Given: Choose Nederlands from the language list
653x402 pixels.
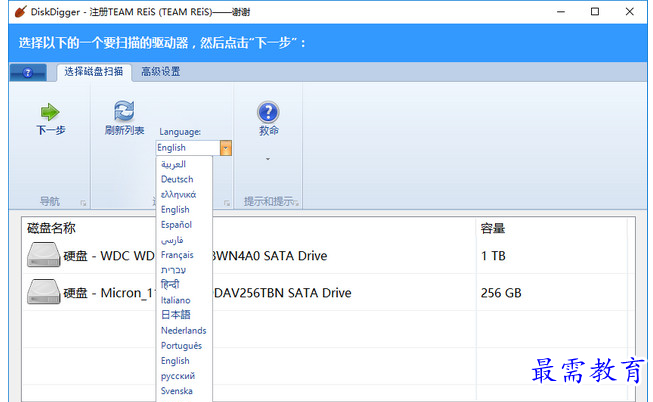Looking at the screenshot, I should click(x=184, y=330).
